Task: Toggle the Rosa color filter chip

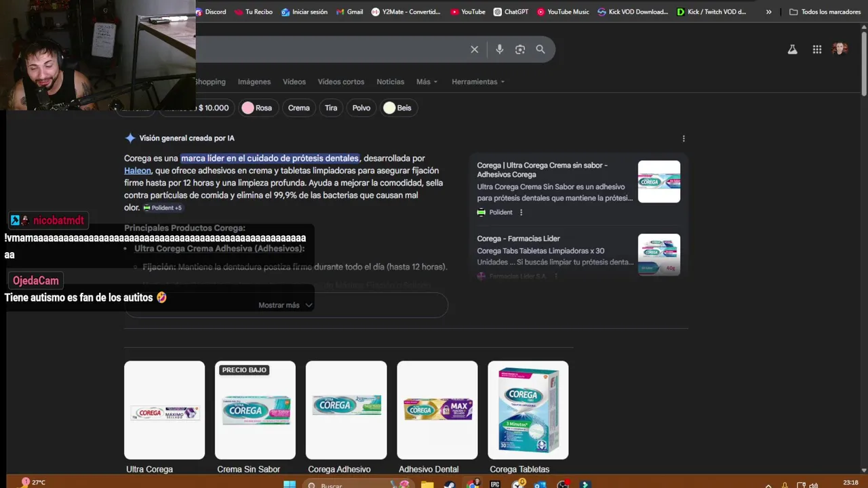Action: point(258,108)
